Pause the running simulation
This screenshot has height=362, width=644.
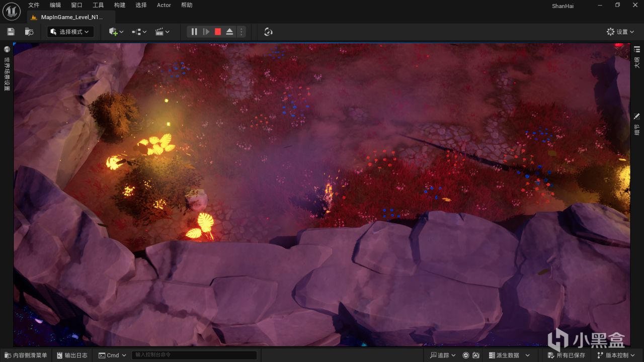(194, 32)
